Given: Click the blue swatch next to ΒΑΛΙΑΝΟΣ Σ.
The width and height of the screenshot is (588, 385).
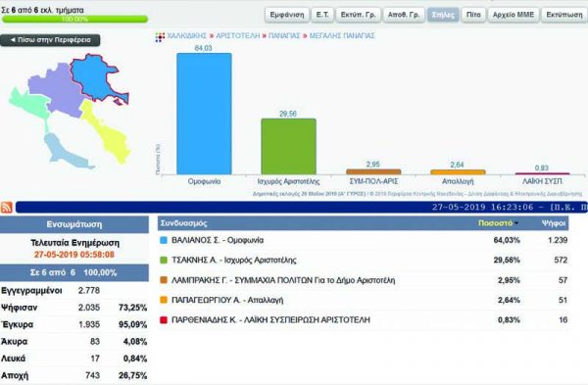Looking at the screenshot, I should coord(164,240).
